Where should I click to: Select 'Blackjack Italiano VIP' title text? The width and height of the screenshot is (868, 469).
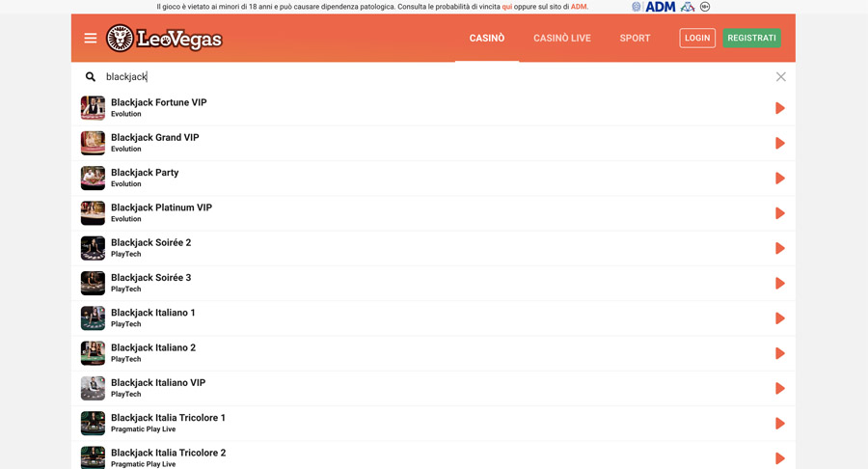pos(158,382)
